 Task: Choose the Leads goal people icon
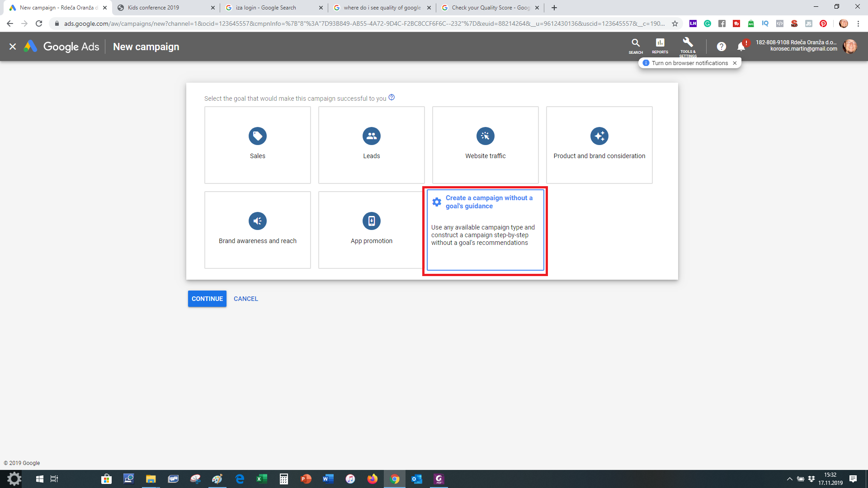click(x=371, y=136)
